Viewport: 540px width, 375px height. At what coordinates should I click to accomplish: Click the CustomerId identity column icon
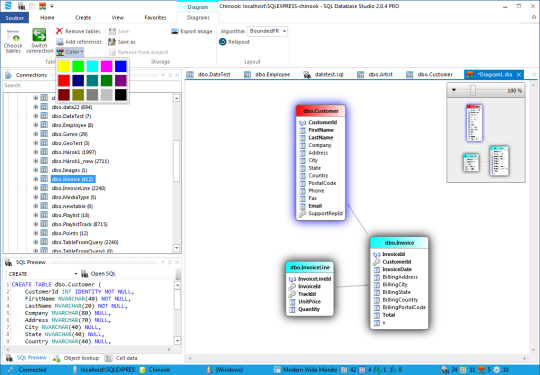302,123
